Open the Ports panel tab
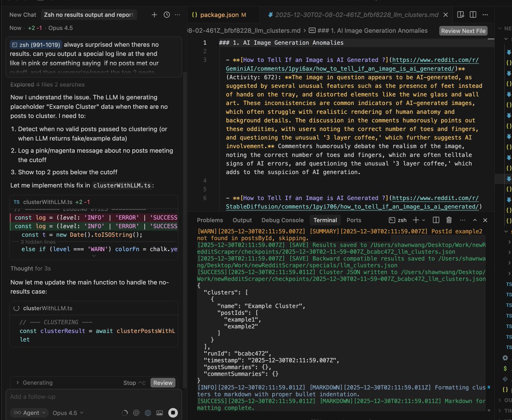Screen dimensions: 512x420 click(x=354, y=220)
